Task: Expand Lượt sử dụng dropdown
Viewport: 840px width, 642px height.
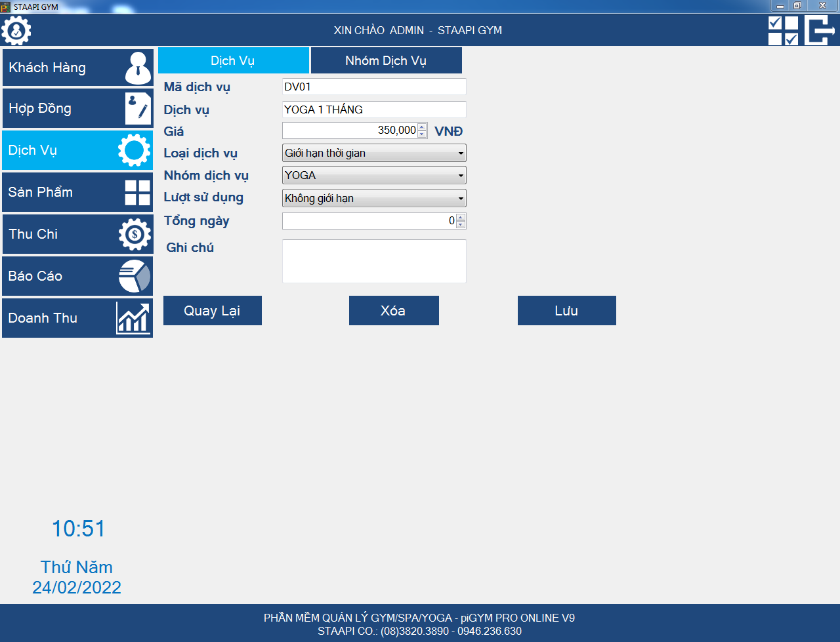Action: [x=461, y=199]
